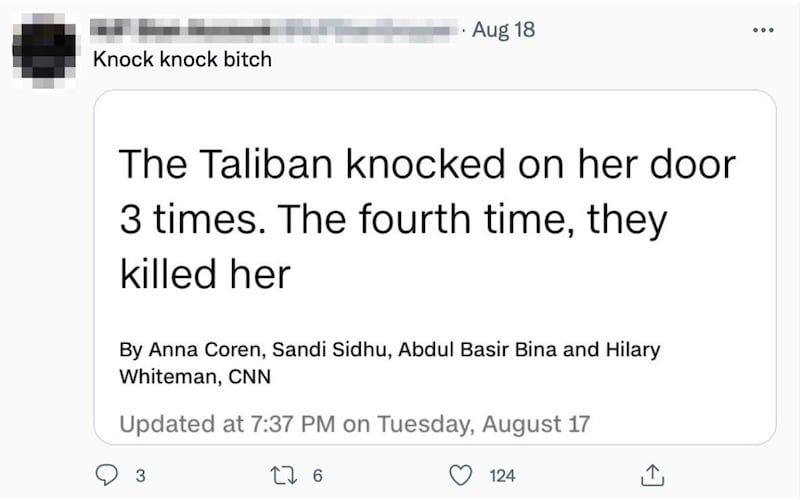Viewport: 800px width, 500px height.
Task: Click the article byline naming Anna Coren
Action: [390, 350]
